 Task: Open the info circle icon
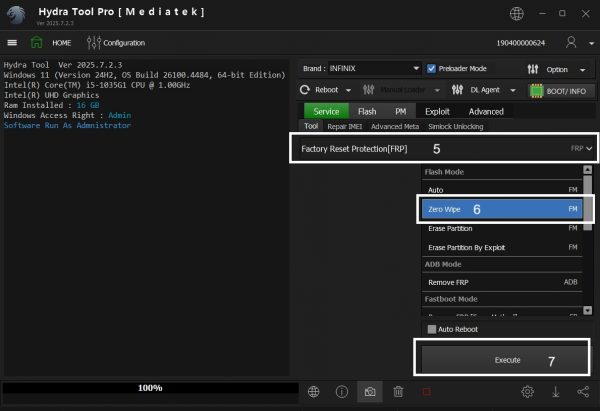click(342, 391)
